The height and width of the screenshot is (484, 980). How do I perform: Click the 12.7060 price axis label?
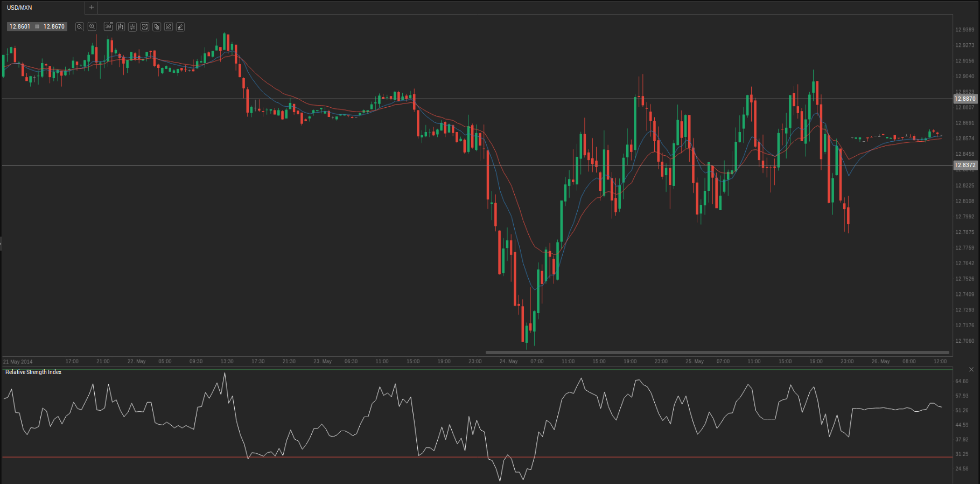[964, 341]
